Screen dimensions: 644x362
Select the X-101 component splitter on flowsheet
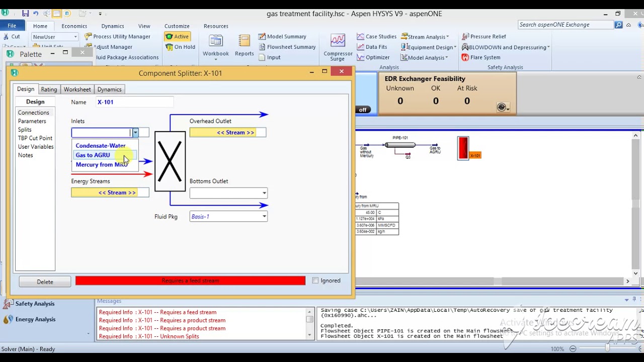coord(463,148)
